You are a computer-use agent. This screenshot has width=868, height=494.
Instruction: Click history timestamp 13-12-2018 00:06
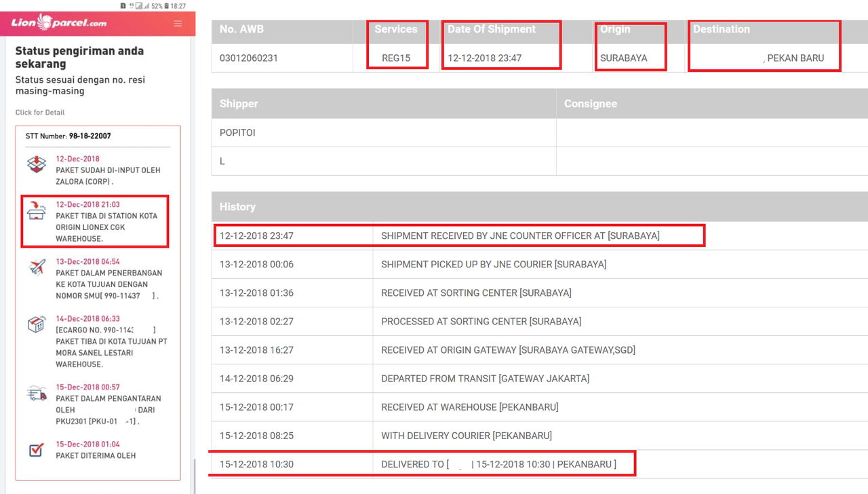click(256, 264)
